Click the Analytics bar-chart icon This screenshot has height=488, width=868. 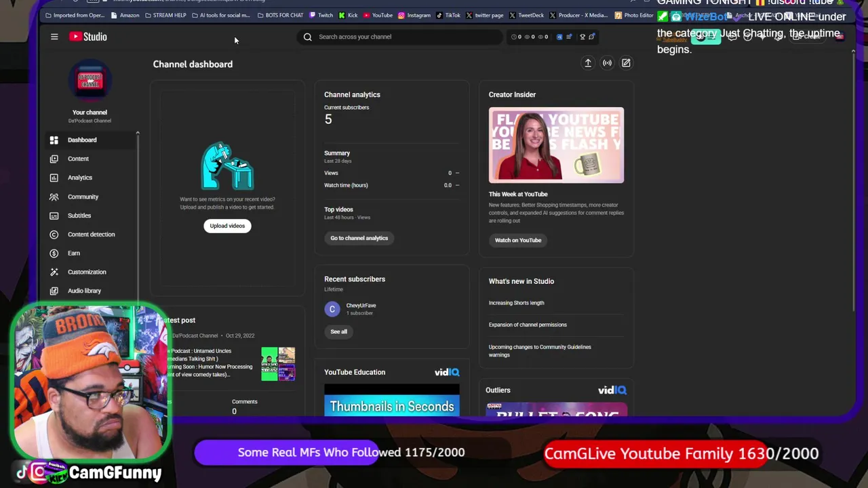[54, 178]
